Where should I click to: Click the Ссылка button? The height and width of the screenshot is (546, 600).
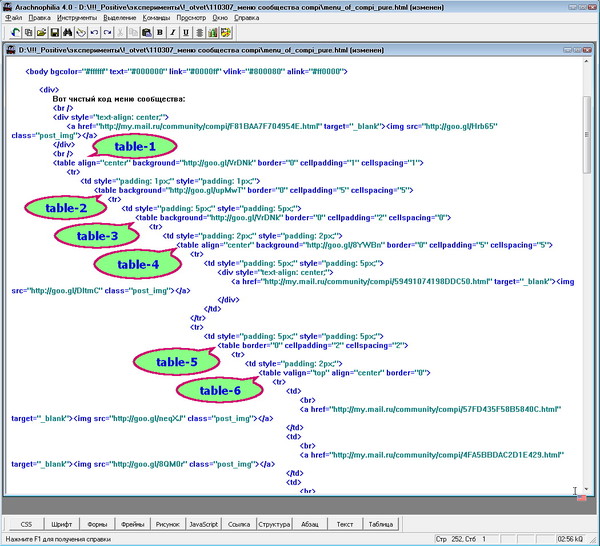(x=239, y=524)
